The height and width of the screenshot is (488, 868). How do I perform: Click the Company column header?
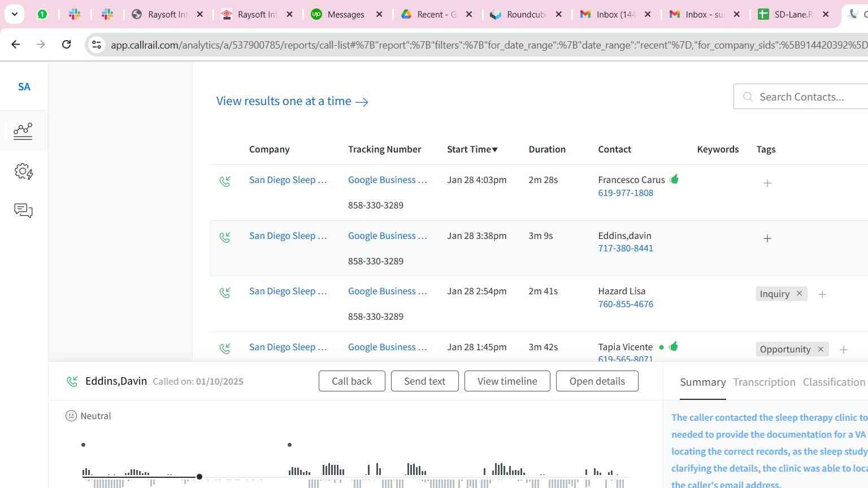pos(269,149)
